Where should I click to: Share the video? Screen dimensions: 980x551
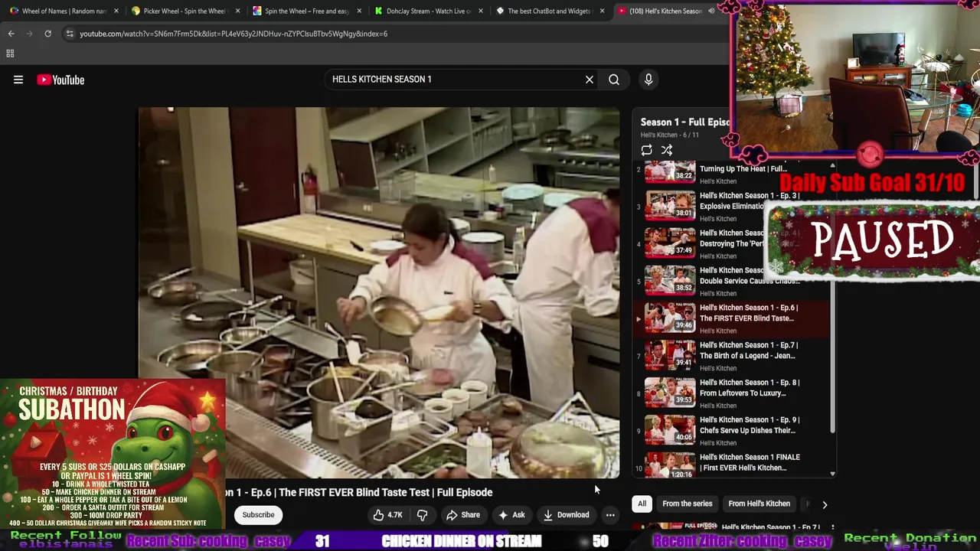pos(463,515)
